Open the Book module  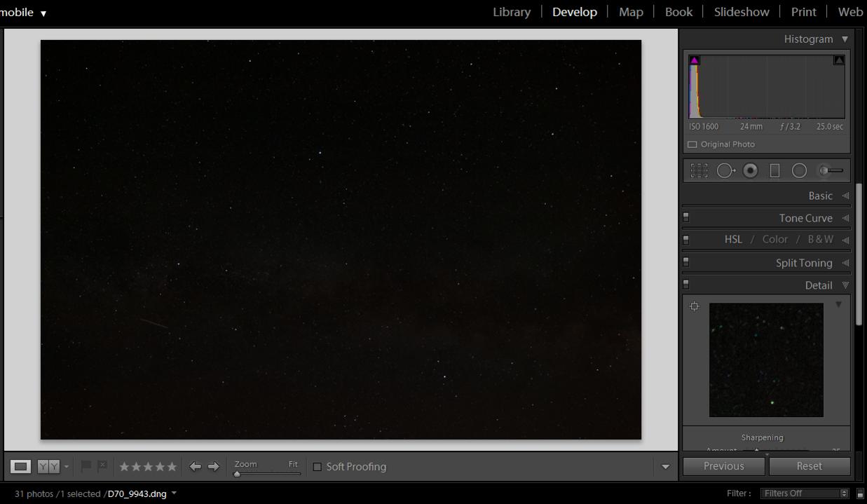point(678,12)
